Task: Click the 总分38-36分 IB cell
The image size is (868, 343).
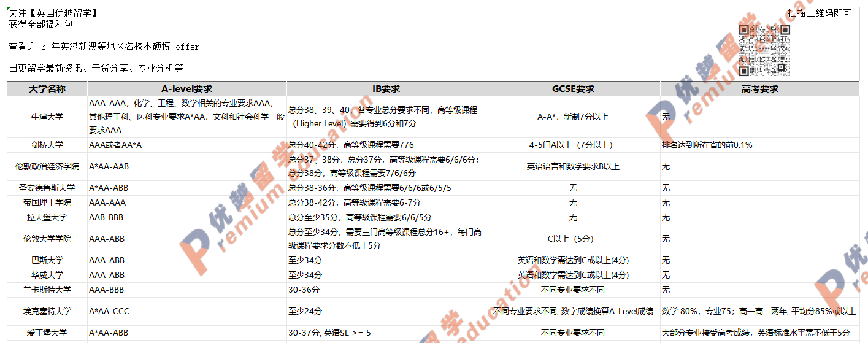Action: coord(386,188)
